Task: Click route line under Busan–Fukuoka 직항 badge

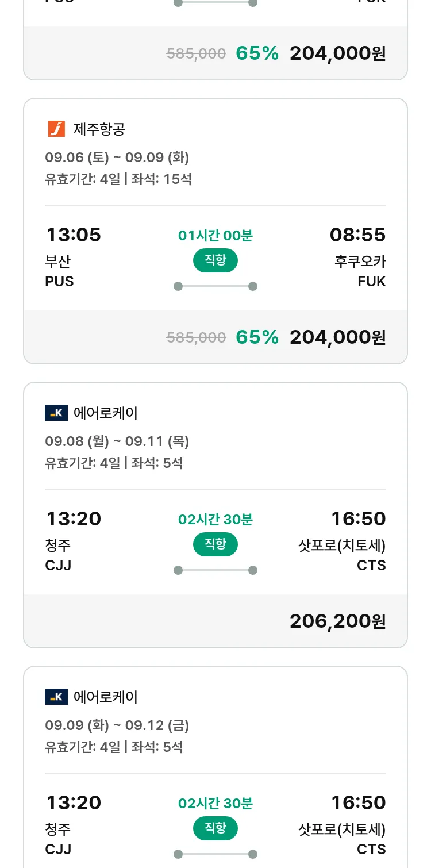Action: coord(215,286)
